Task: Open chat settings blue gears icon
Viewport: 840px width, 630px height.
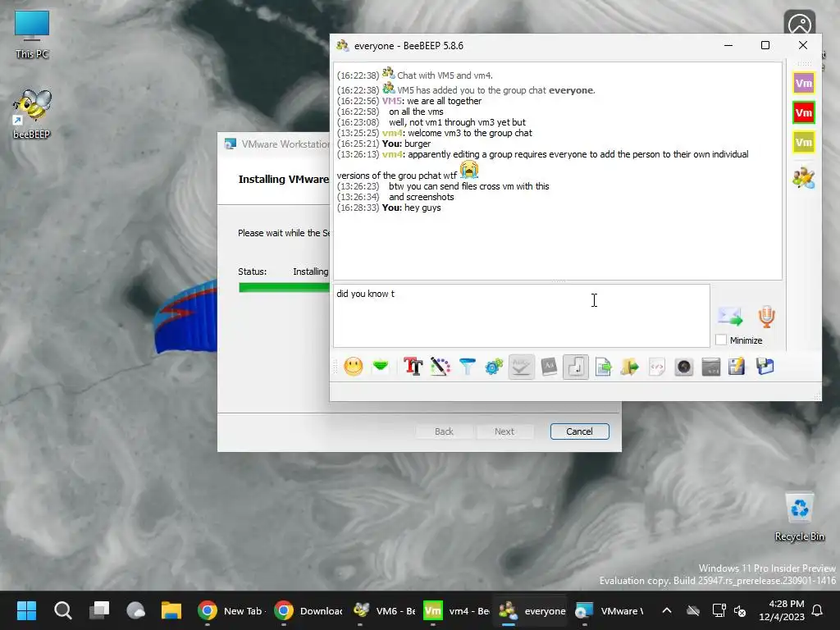Action: pyautogui.click(x=494, y=367)
